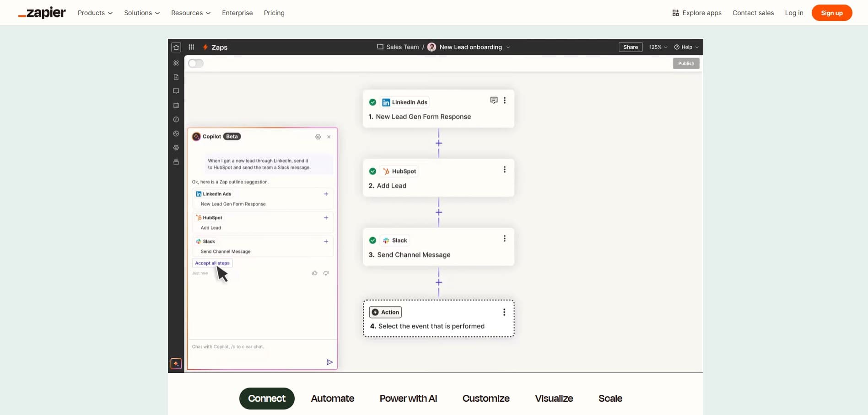Viewport: 868px width, 415px height.
Task: Click the Beta badge next to Copilot
Action: click(x=232, y=137)
